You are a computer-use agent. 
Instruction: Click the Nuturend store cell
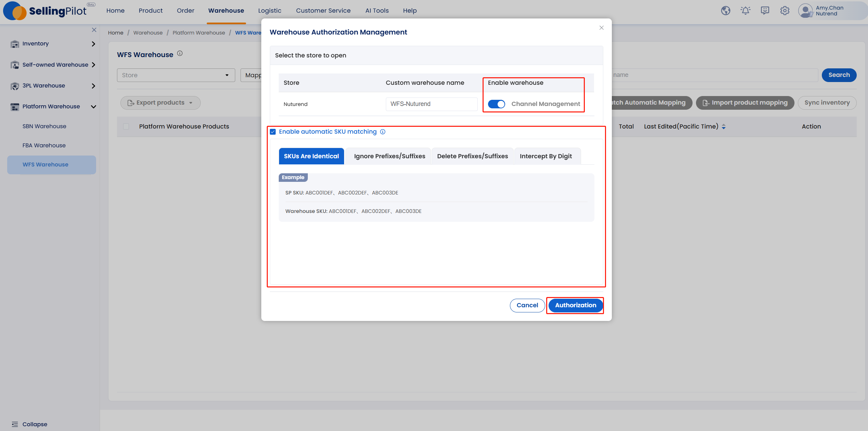(x=295, y=104)
